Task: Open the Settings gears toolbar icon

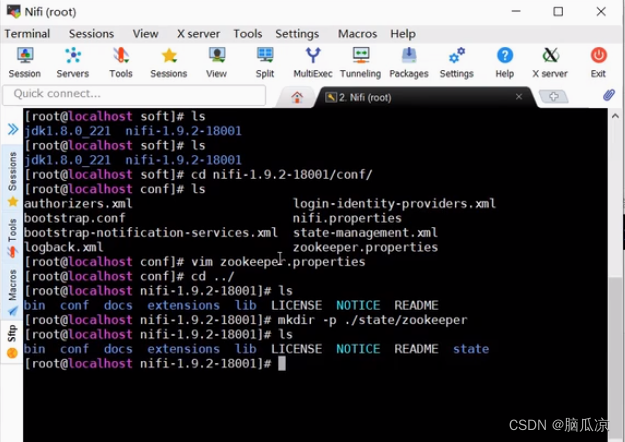Action: 456,63
